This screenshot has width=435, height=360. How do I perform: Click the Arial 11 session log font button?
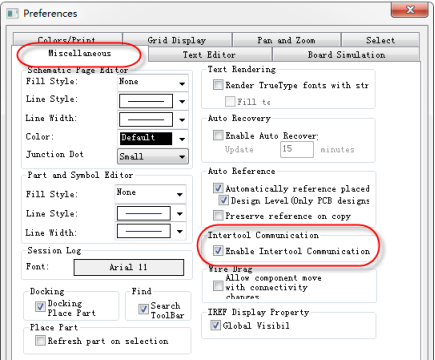point(129,267)
